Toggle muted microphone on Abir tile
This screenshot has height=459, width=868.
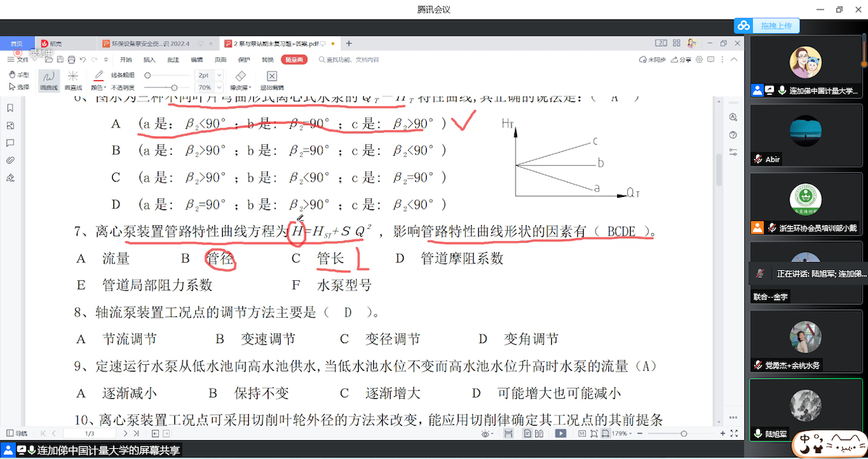(x=758, y=159)
